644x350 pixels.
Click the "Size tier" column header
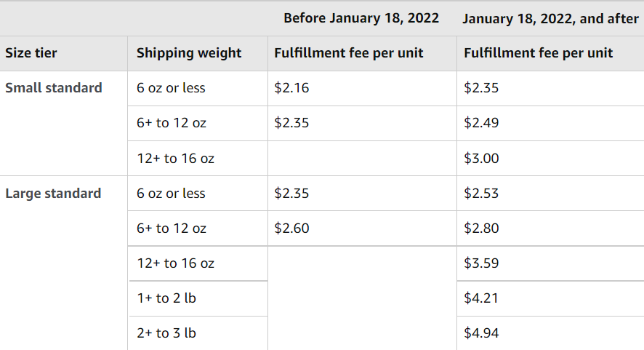(31, 53)
